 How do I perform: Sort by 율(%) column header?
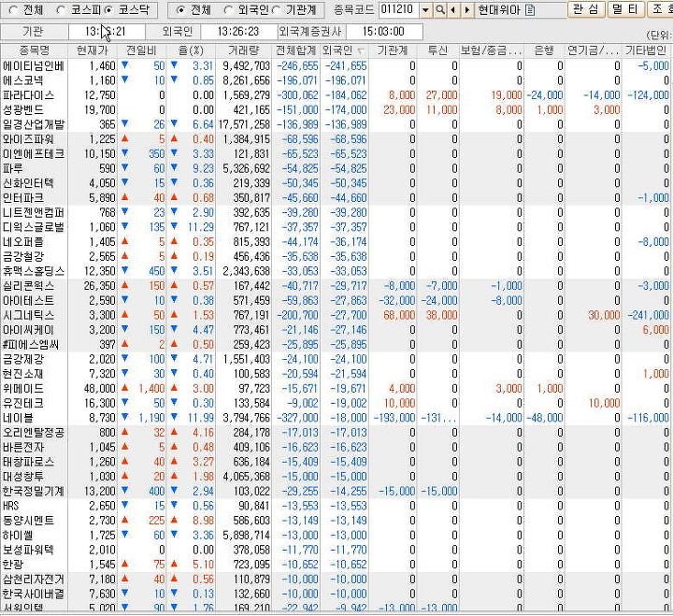[x=191, y=50]
